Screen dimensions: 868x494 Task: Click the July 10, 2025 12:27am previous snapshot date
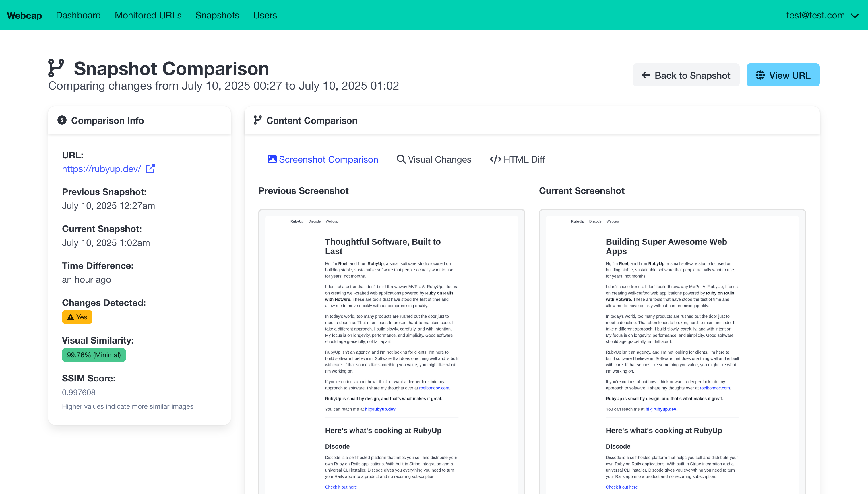[108, 206]
